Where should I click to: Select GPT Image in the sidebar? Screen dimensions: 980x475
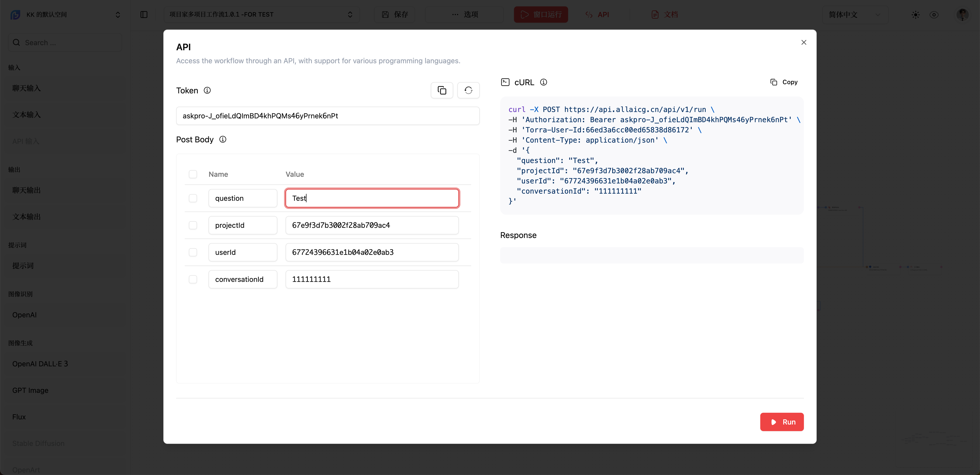coord(65,391)
